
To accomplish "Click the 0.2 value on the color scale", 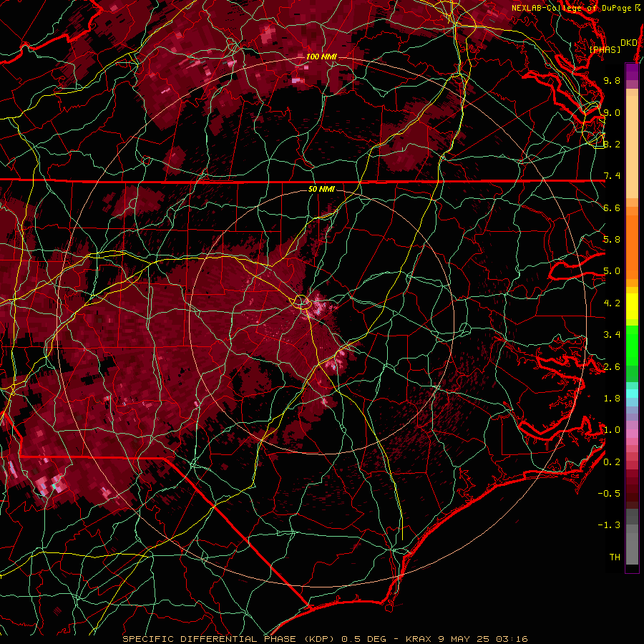I will [612, 462].
